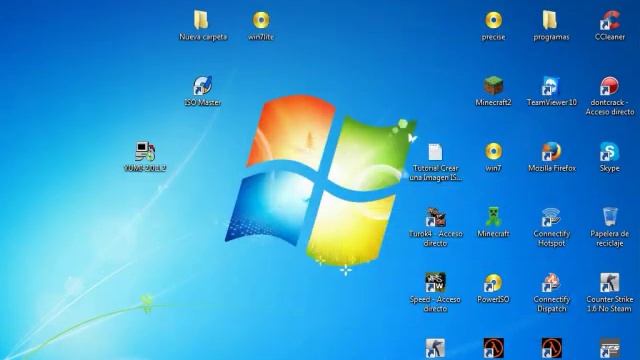Launch the Mozilla Firefox shortcut
Viewport: 640px width, 360px height.
pos(551,151)
